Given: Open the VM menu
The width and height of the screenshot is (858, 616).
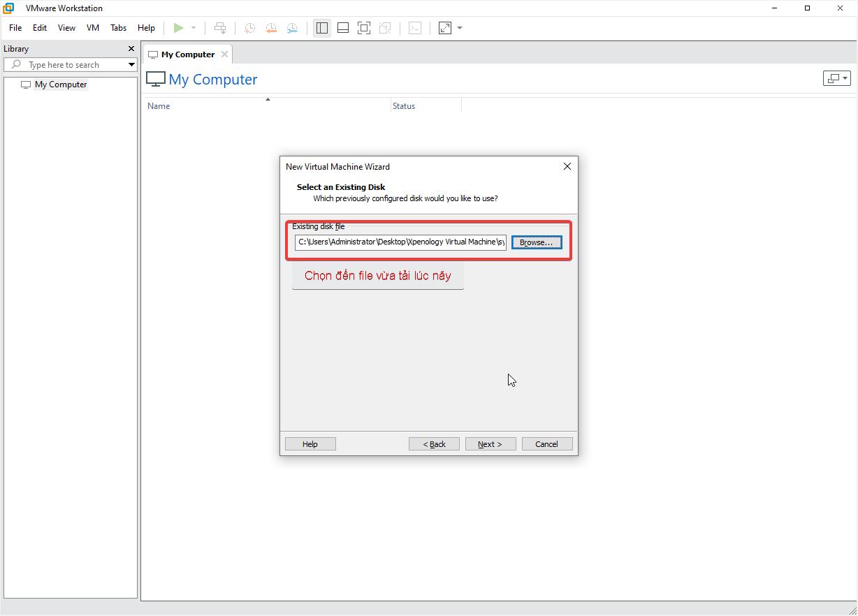Looking at the screenshot, I should coord(93,28).
